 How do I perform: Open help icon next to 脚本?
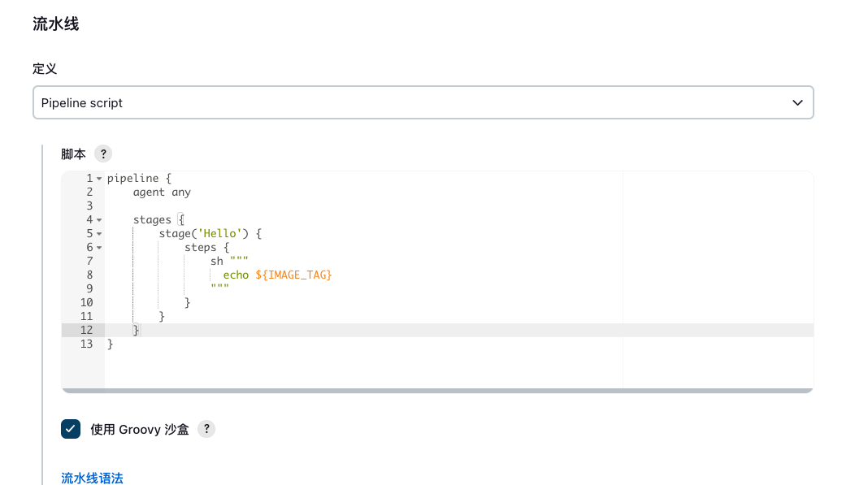103,154
